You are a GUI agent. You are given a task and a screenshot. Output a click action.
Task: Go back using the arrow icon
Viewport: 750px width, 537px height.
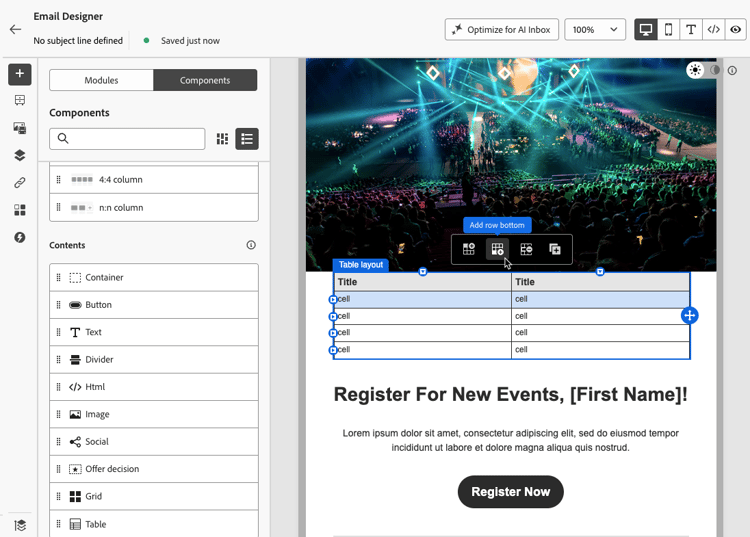15,30
